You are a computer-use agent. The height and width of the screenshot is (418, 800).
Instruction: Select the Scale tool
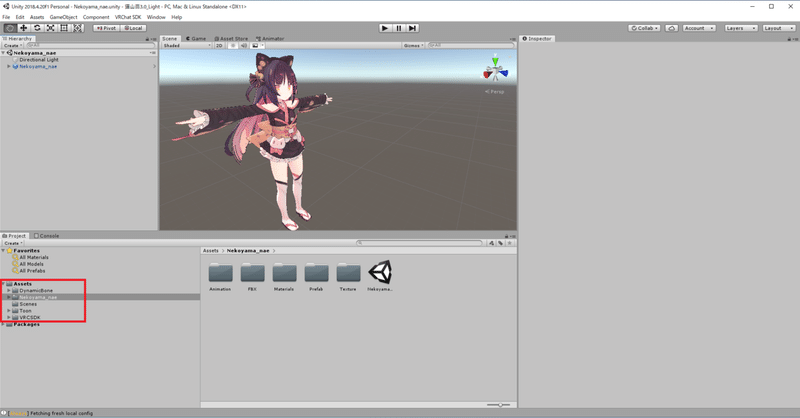(x=51, y=28)
